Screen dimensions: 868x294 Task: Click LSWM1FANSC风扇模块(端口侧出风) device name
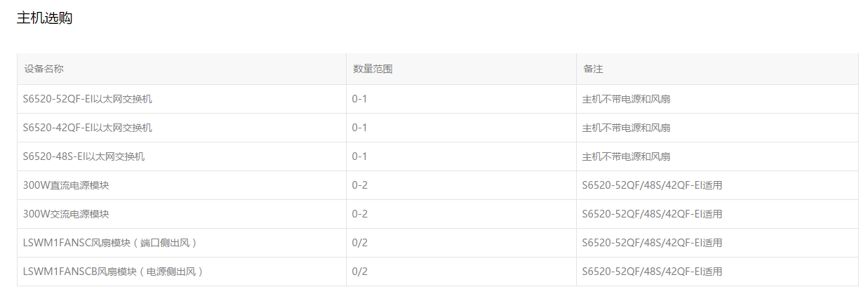click(x=110, y=243)
